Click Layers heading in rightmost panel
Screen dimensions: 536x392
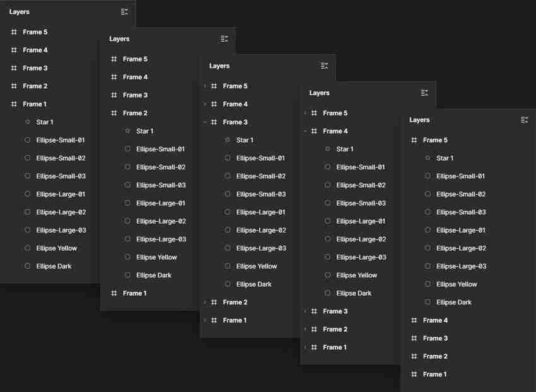coord(419,120)
